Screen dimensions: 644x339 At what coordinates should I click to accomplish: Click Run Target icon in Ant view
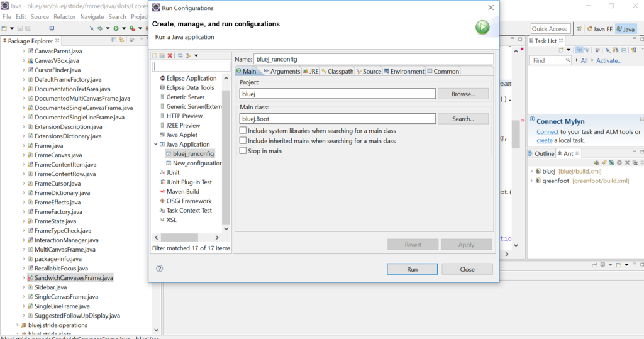coord(619,163)
